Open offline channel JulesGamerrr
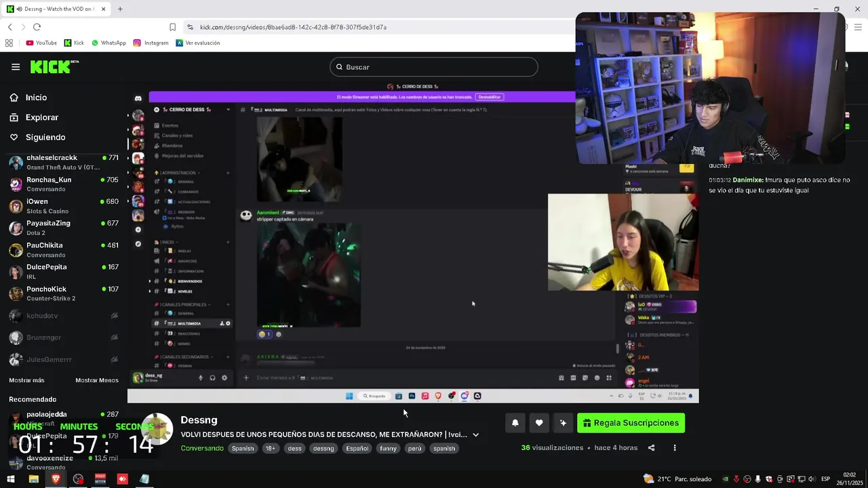This screenshot has width=868, height=488. [x=64, y=359]
